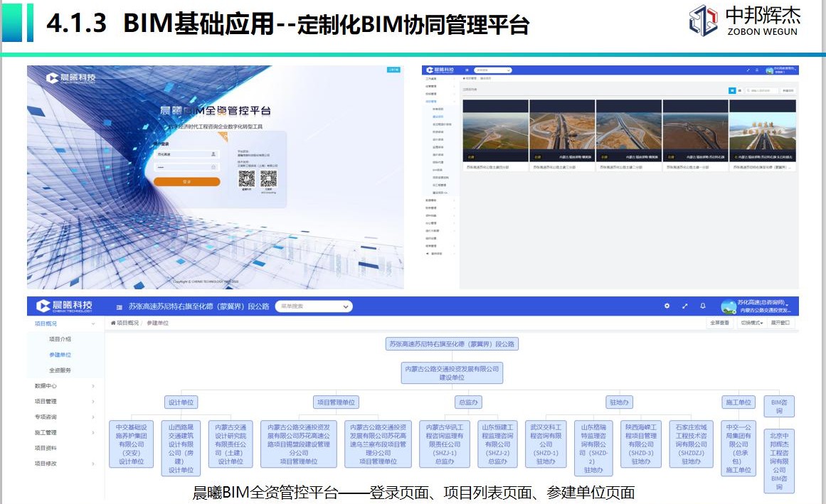Click the fullscreen expand icon in header
Viewport: 826px width, 504px height.
685,306
